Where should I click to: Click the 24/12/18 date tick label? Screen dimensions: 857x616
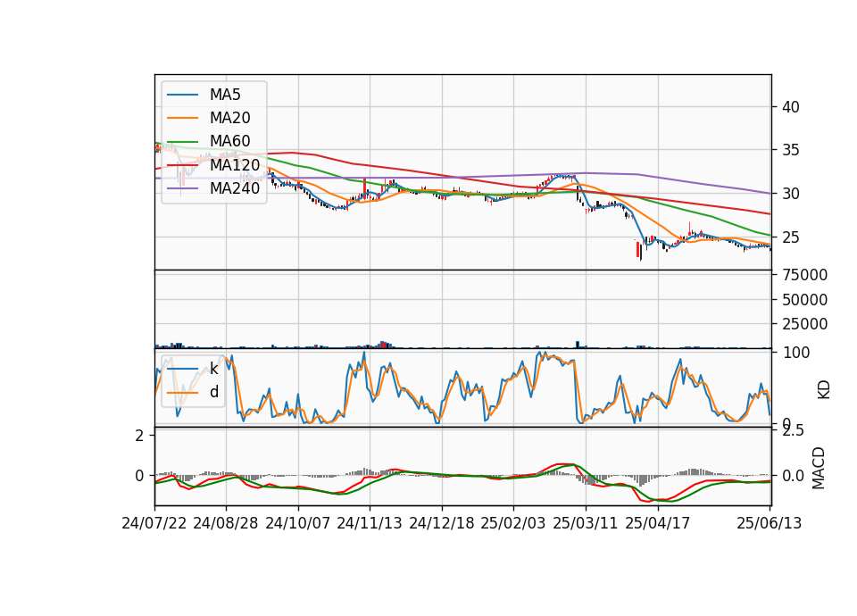(x=442, y=523)
